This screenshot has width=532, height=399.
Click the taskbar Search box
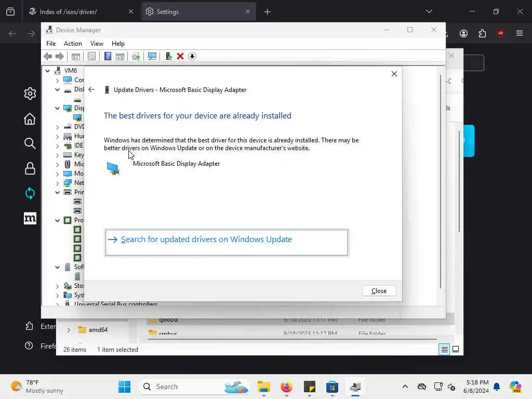point(194,387)
